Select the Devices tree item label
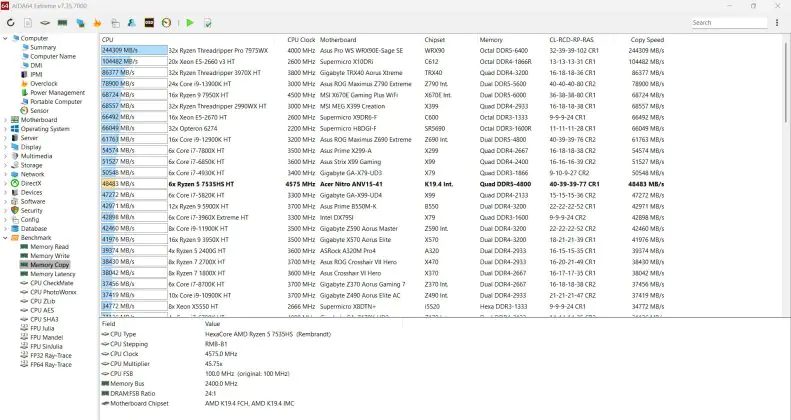 (x=31, y=193)
